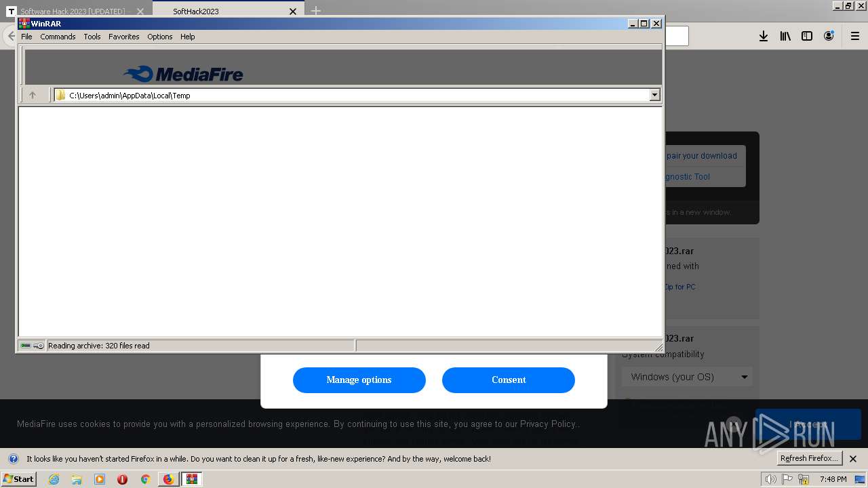Switch to Firefox in taskbar
Image resolution: width=868 pixels, height=488 pixels.
coord(168,479)
